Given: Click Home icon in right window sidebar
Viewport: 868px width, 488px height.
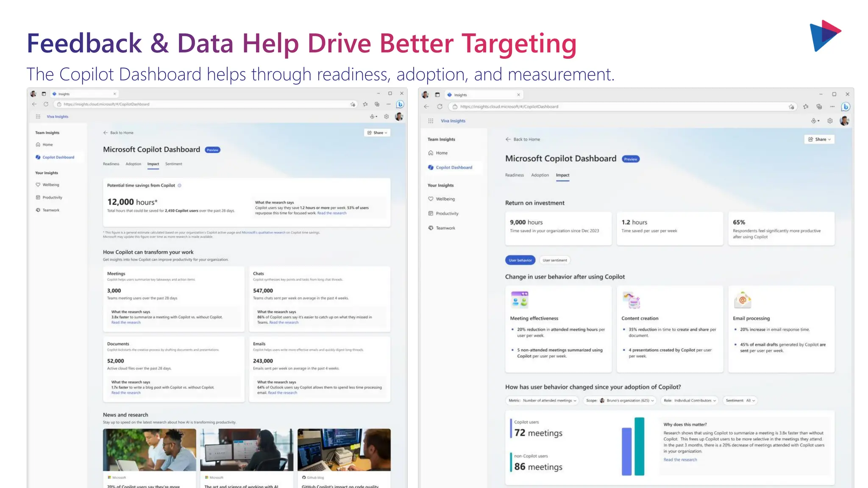Looking at the screenshot, I should pyautogui.click(x=431, y=153).
